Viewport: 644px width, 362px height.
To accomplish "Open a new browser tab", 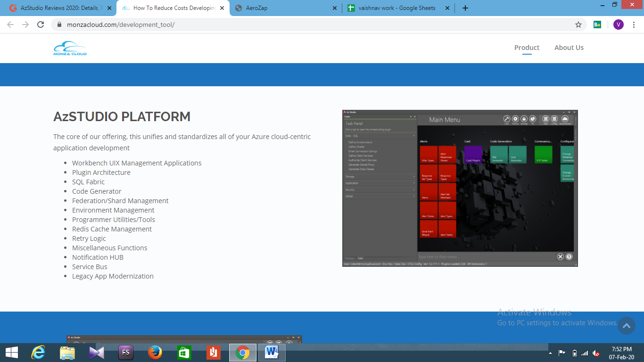I will (465, 8).
